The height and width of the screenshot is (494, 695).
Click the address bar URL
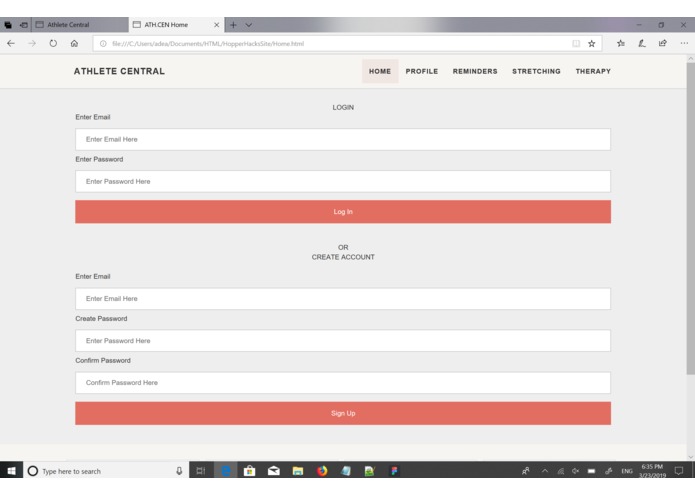coord(208,43)
